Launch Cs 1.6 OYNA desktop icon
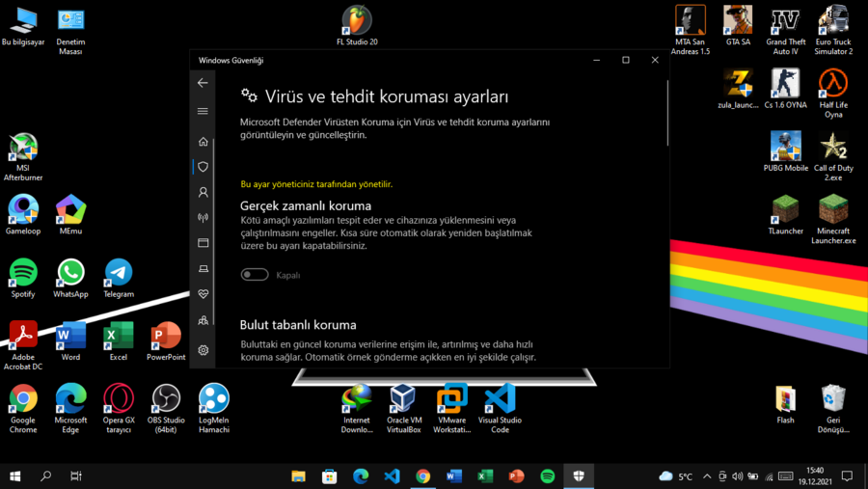Image resolution: width=868 pixels, height=489 pixels. [785, 89]
